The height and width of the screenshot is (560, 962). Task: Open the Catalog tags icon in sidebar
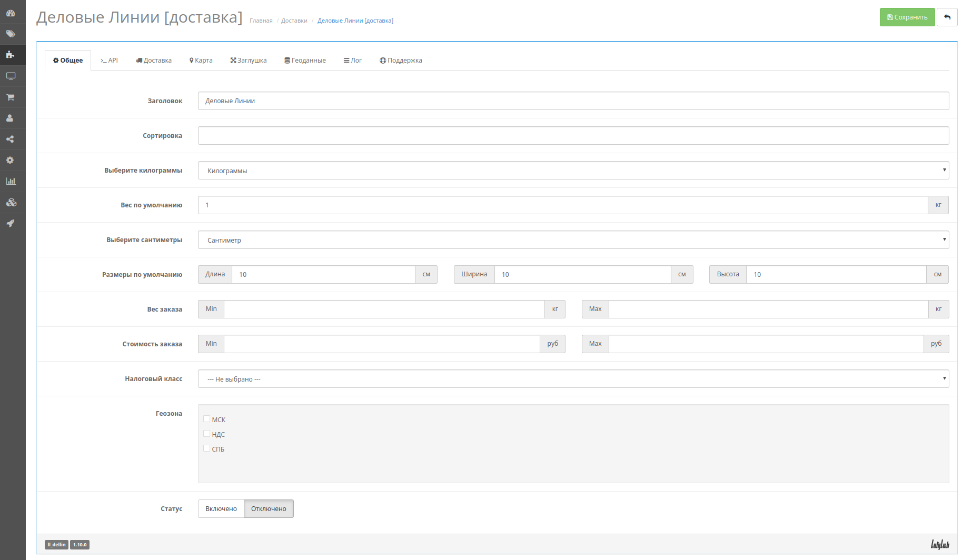point(11,34)
